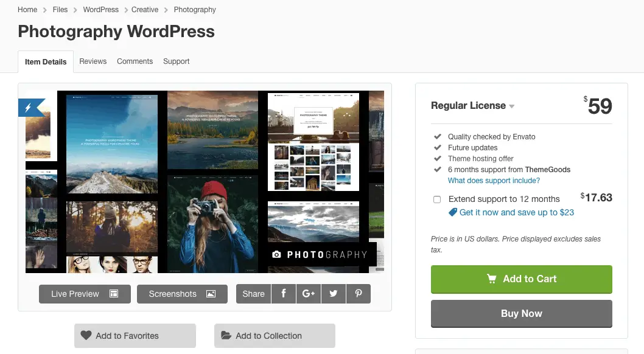Open the Comments tab
This screenshot has height=354, width=644.
click(135, 61)
